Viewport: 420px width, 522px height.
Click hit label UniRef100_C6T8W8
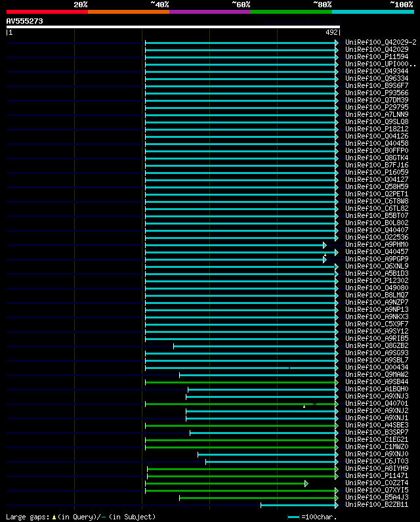[377, 202]
